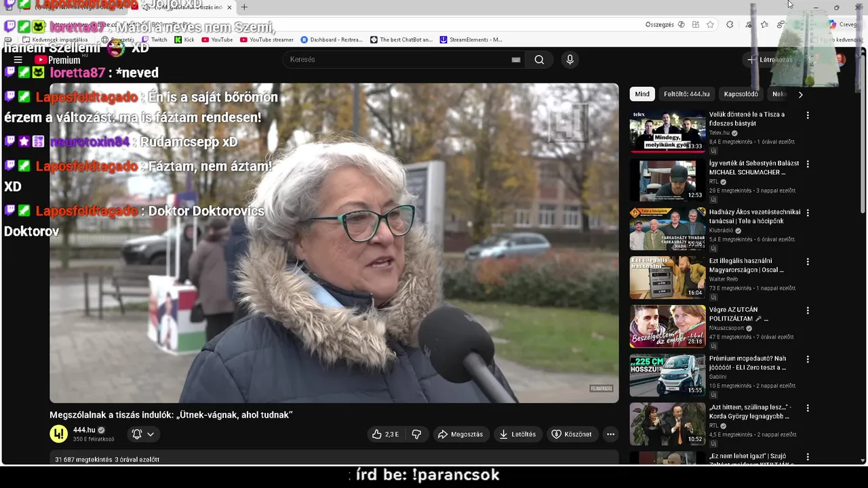
Task: Open the Michael Schumacher video thumbnail 12:53
Action: (667, 180)
